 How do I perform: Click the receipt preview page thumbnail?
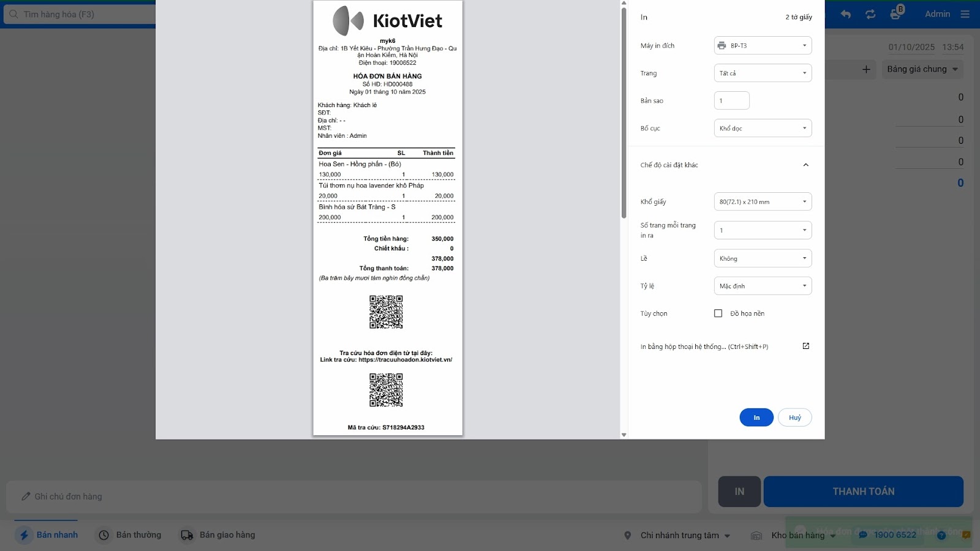click(388, 218)
